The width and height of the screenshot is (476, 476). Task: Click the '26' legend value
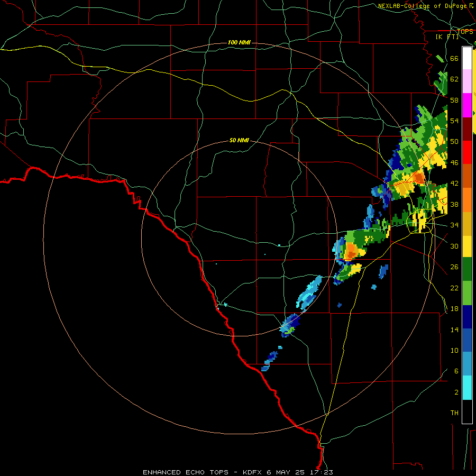point(454,267)
